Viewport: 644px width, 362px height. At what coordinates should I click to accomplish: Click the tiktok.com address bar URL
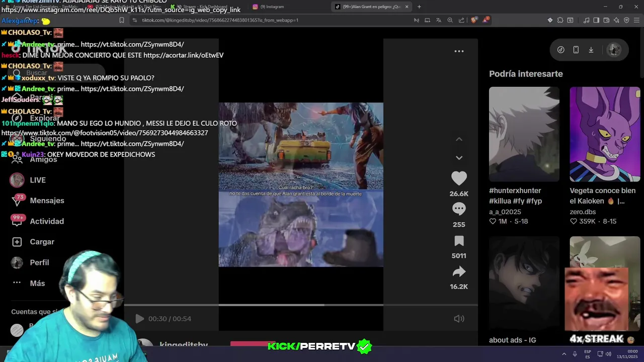click(x=220, y=20)
